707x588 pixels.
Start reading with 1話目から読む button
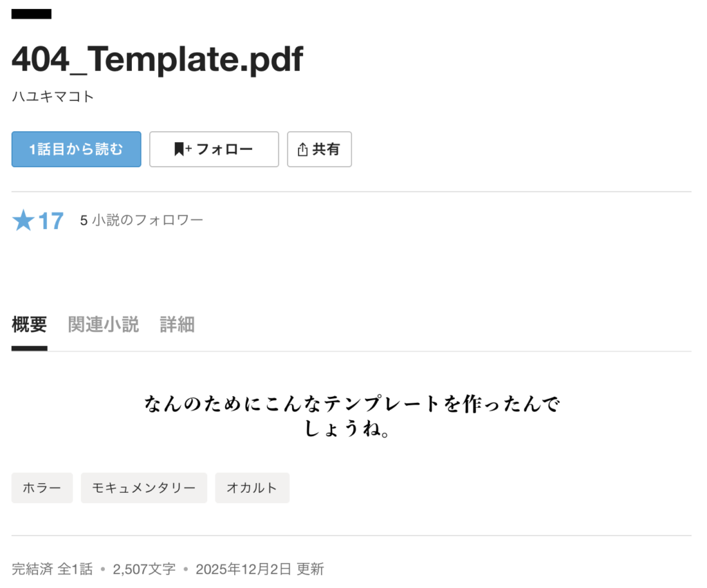[76, 149]
